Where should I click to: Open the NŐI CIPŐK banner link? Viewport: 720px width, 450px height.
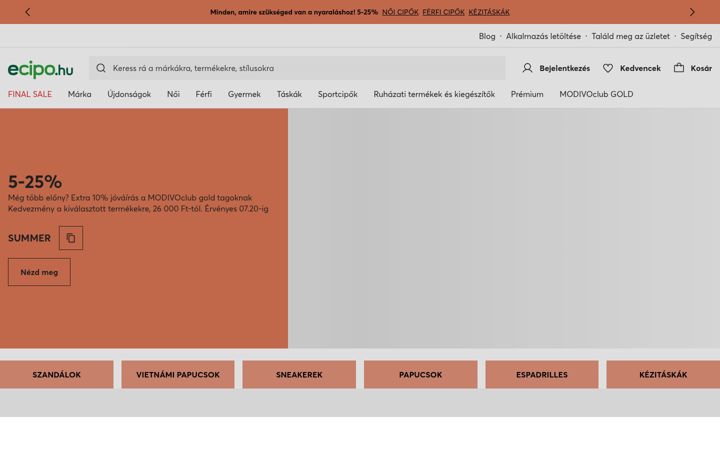click(x=400, y=12)
